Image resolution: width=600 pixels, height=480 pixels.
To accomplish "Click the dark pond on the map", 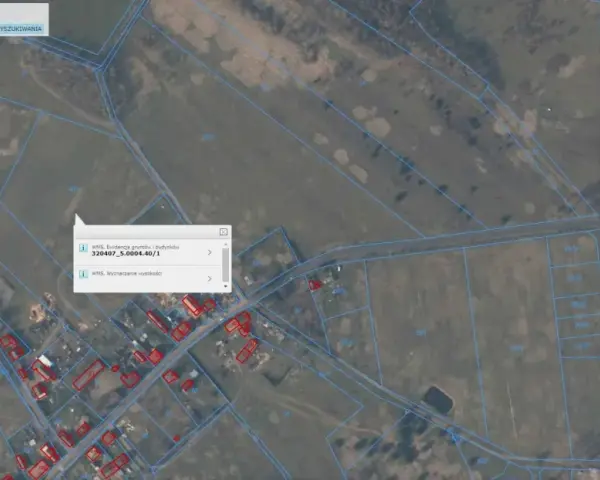I will click(x=439, y=400).
